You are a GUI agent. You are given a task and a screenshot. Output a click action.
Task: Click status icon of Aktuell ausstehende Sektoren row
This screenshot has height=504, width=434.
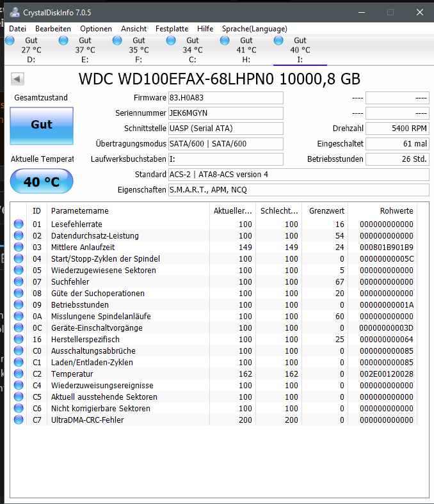19,397
